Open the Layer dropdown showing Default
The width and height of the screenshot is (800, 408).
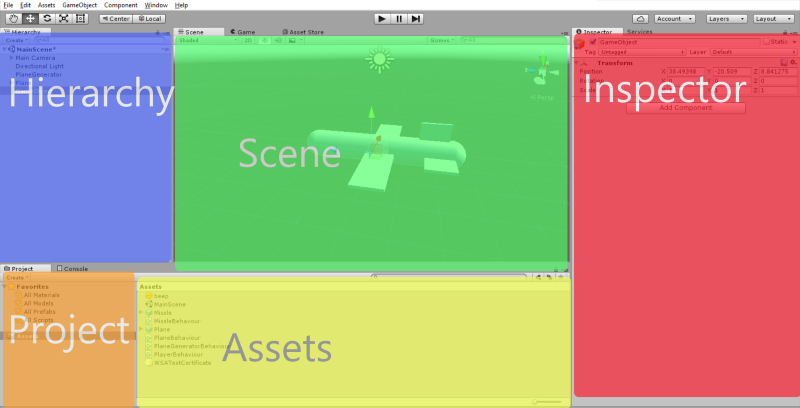pyautogui.click(x=754, y=52)
